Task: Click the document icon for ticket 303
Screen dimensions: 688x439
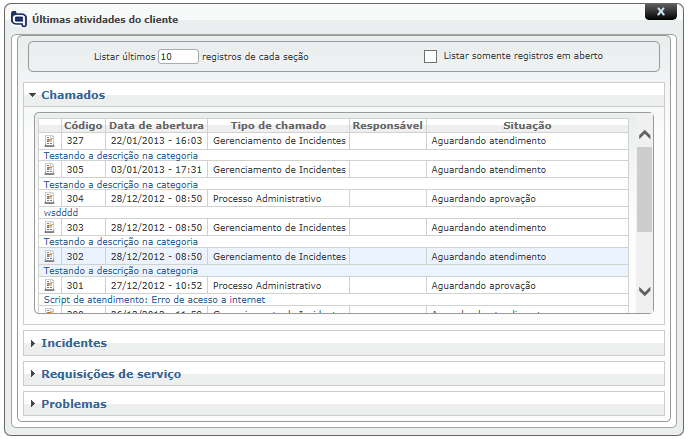Action: click(x=49, y=228)
